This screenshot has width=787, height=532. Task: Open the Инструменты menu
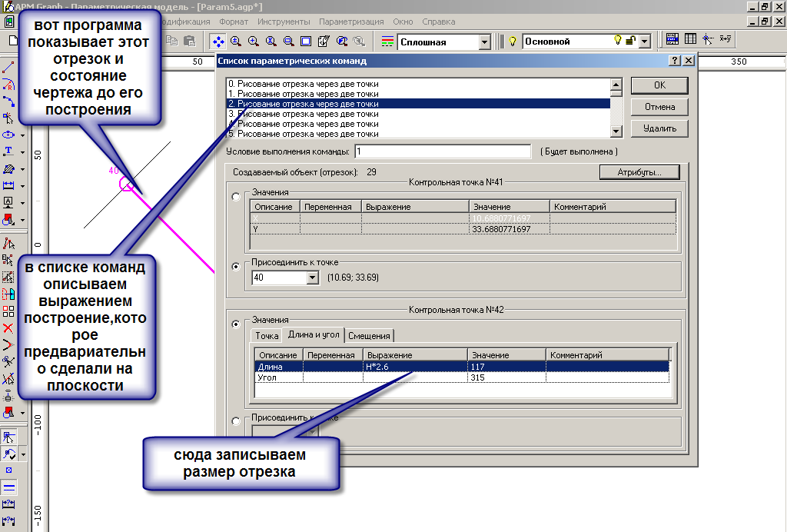(284, 22)
